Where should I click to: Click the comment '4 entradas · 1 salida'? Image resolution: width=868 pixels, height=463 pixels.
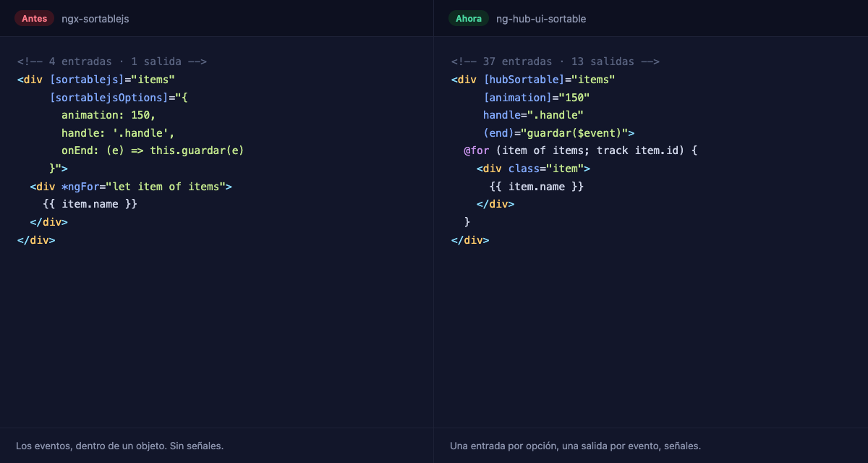click(x=112, y=61)
